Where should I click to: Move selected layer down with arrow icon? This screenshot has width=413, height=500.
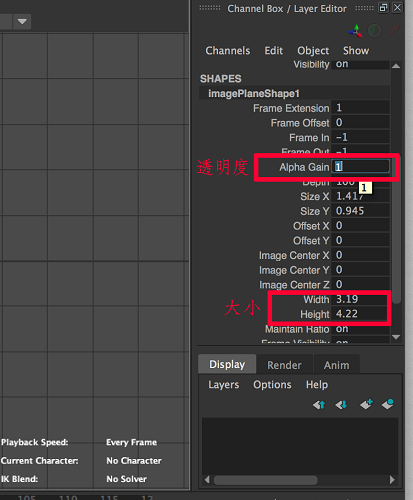341,405
